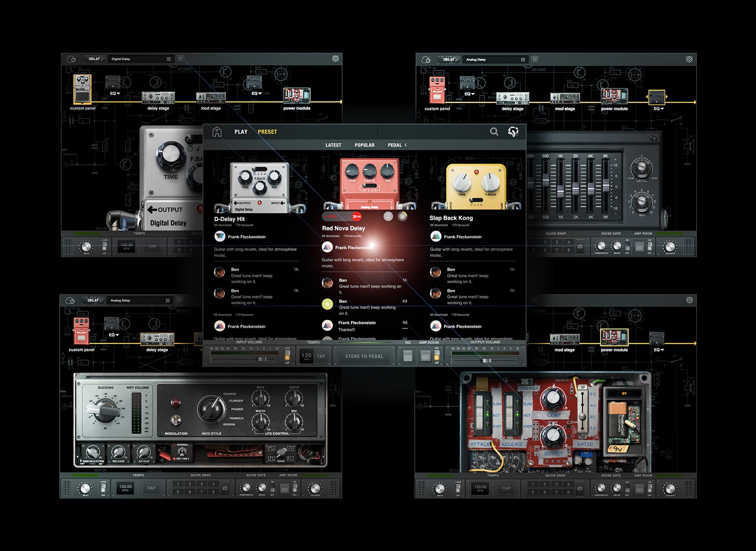Switch to the PRESET tab

pos(268,132)
